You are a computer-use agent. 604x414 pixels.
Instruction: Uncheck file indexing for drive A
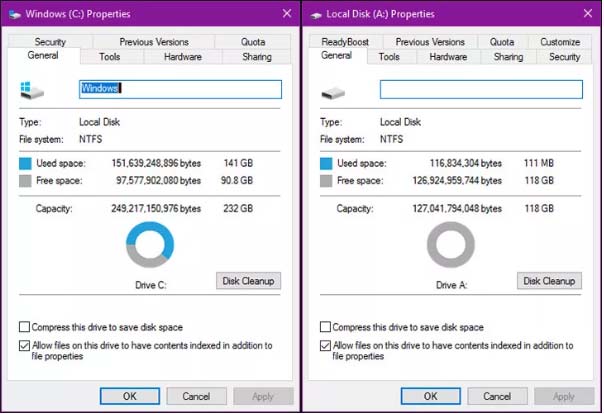coord(325,345)
